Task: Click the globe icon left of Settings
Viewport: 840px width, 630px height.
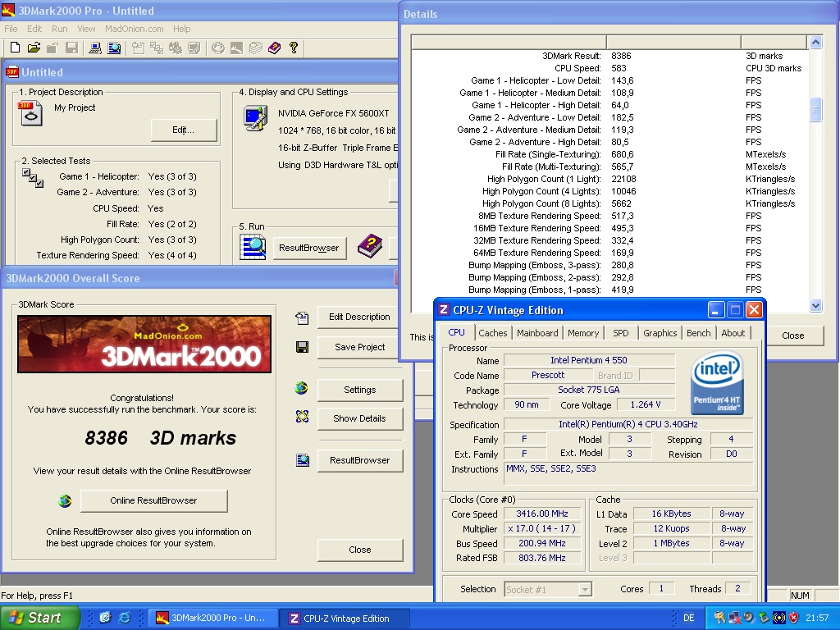Action: pyautogui.click(x=302, y=388)
